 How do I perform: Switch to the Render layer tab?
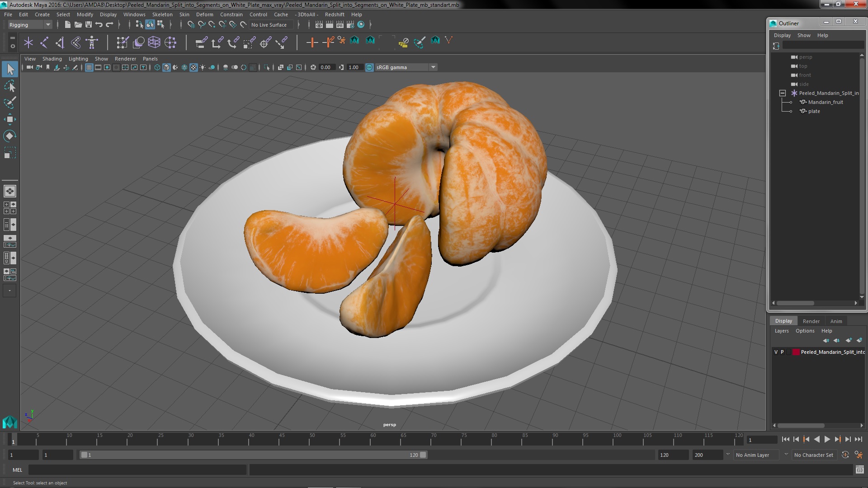pyautogui.click(x=811, y=321)
